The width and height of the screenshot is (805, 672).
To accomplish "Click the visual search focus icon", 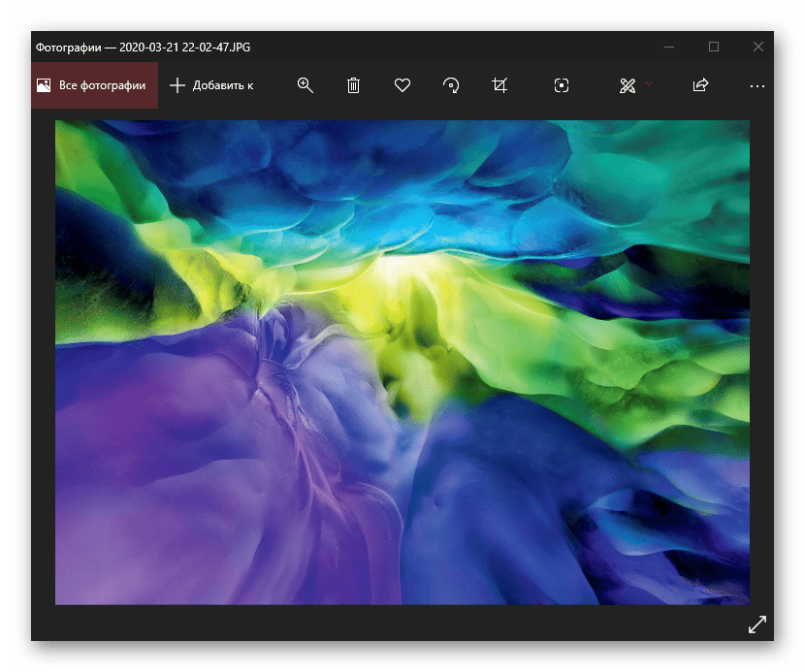I will coord(562,85).
